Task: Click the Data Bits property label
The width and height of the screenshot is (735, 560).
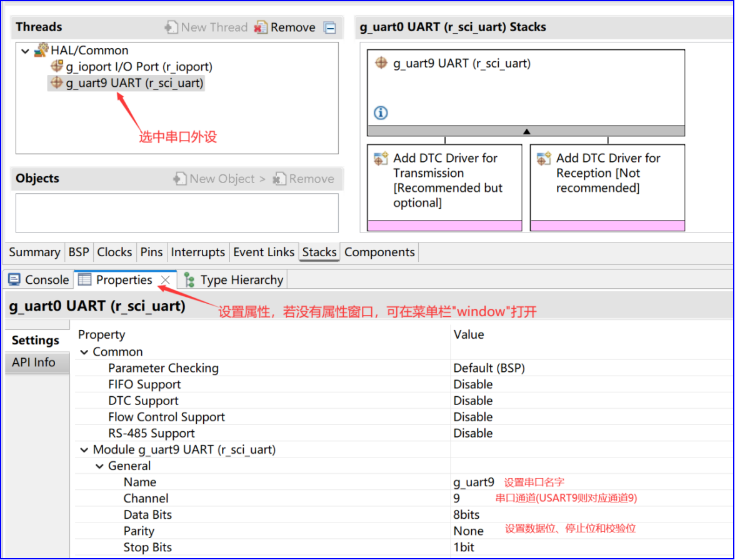Action: pyautogui.click(x=147, y=515)
